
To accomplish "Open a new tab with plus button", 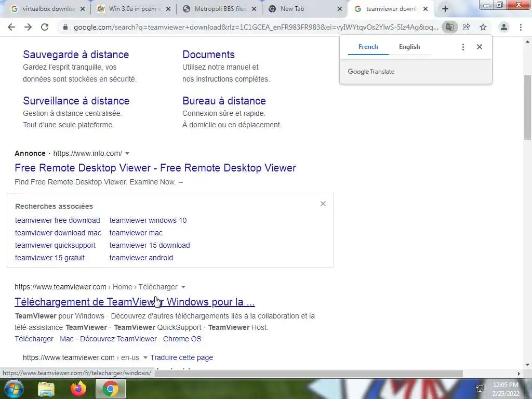I will pos(445,9).
